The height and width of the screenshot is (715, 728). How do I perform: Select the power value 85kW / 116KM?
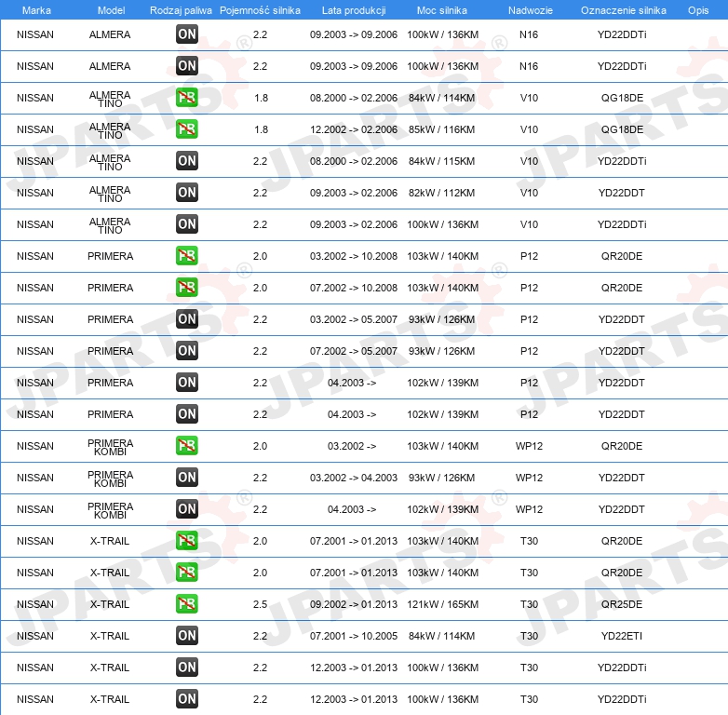(x=441, y=129)
